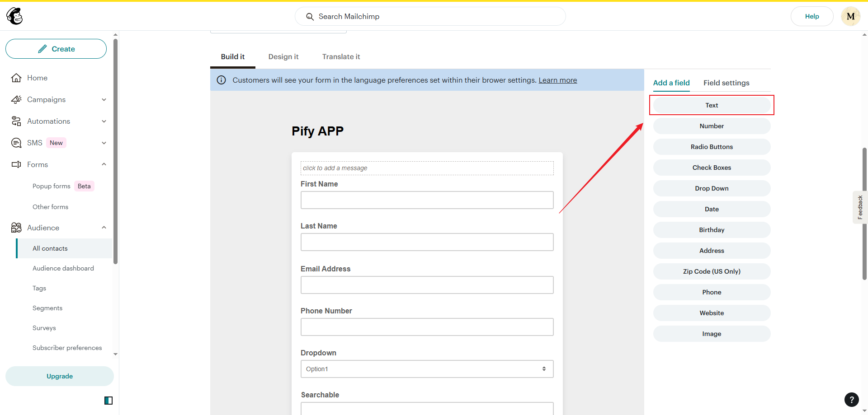Viewport: 868px width, 415px height.
Task: Click the Home house icon
Action: (16, 78)
